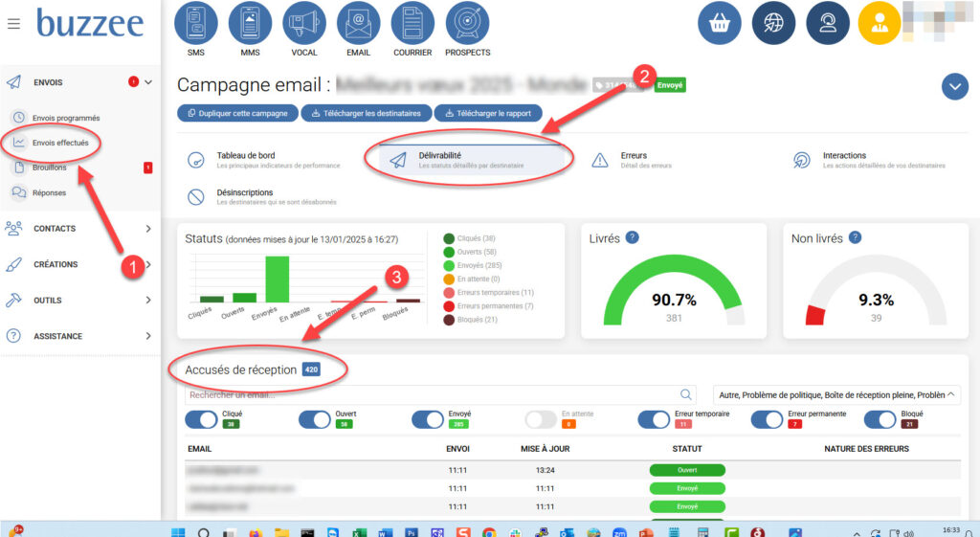Click the Cliqués (38) legend dot

tap(449, 238)
